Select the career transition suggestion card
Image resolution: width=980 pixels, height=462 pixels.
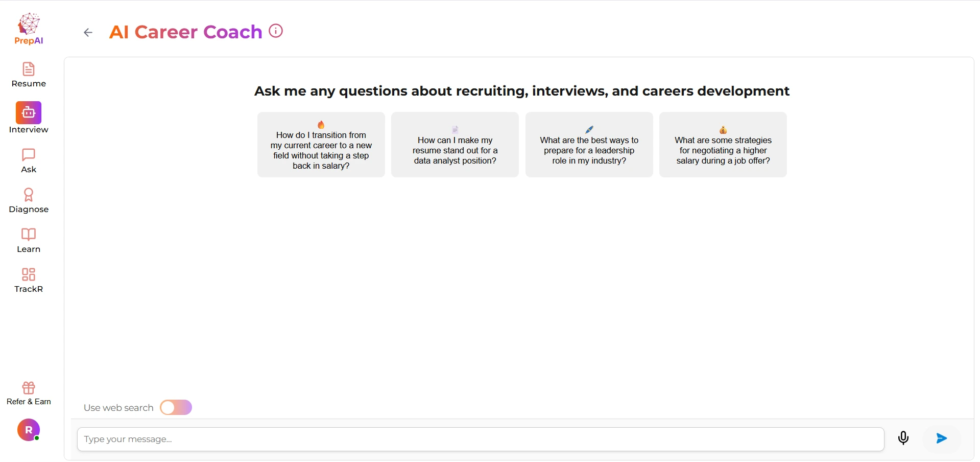(321, 145)
